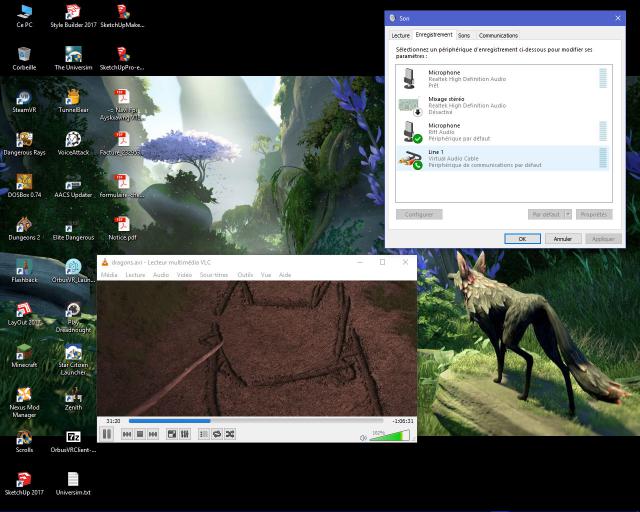Select the Notice.pdf file icon
This screenshot has width=640, height=512.
(x=122, y=229)
